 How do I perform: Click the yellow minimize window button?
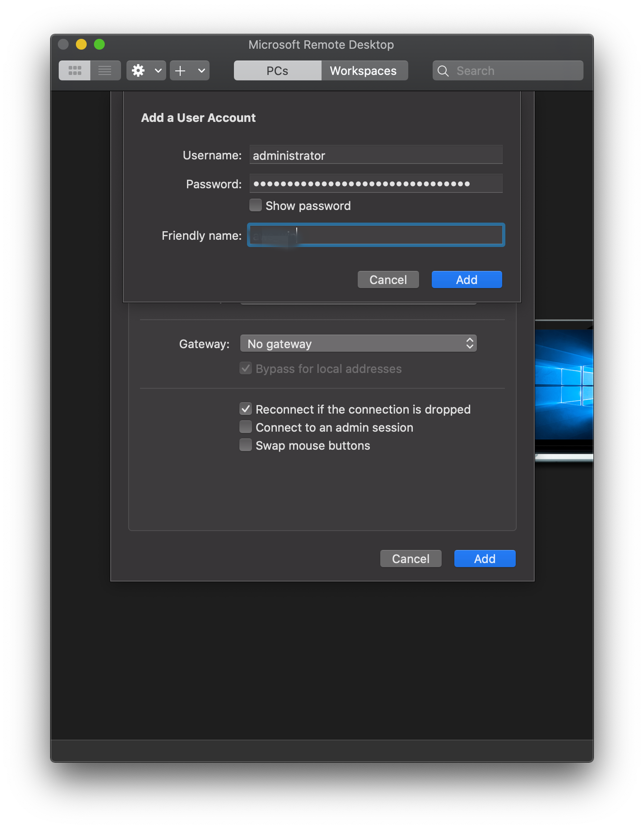81,44
